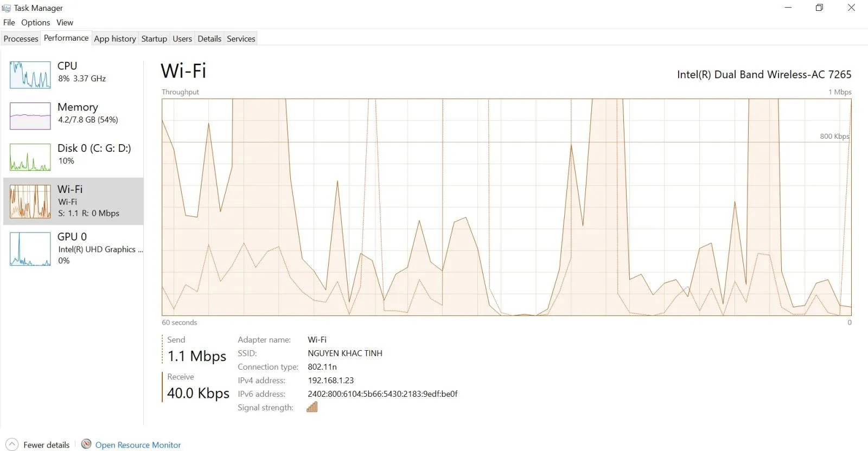
Task: Open the Options menu
Action: (x=36, y=22)
